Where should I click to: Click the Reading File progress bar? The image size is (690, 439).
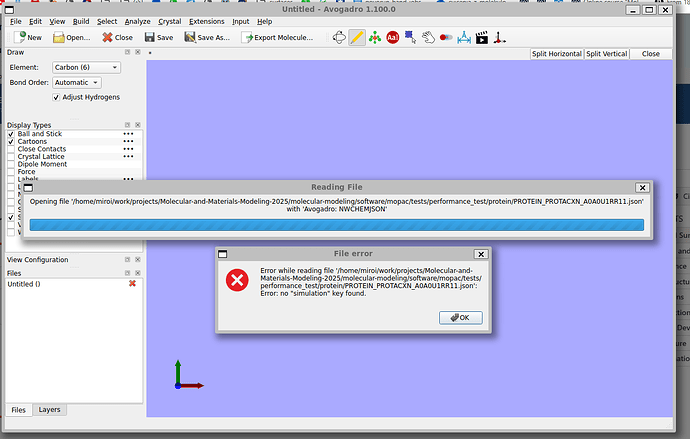[x=337, y=225]
